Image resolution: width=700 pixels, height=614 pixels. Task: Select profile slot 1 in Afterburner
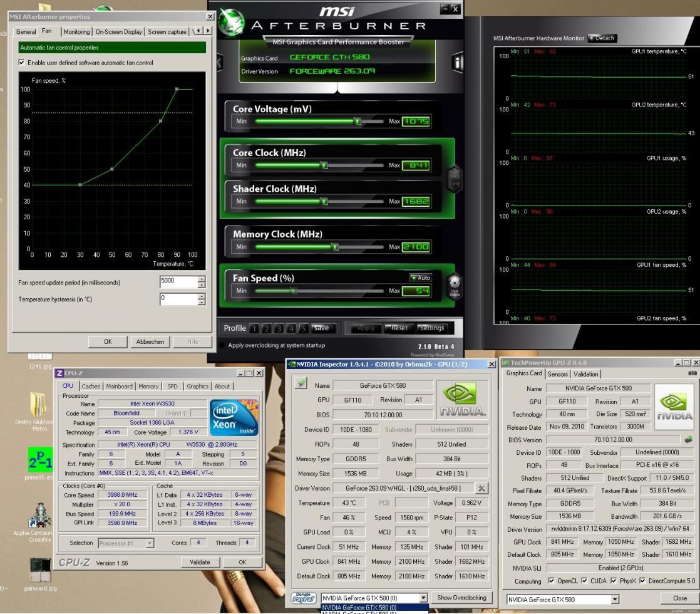[254, 328]
